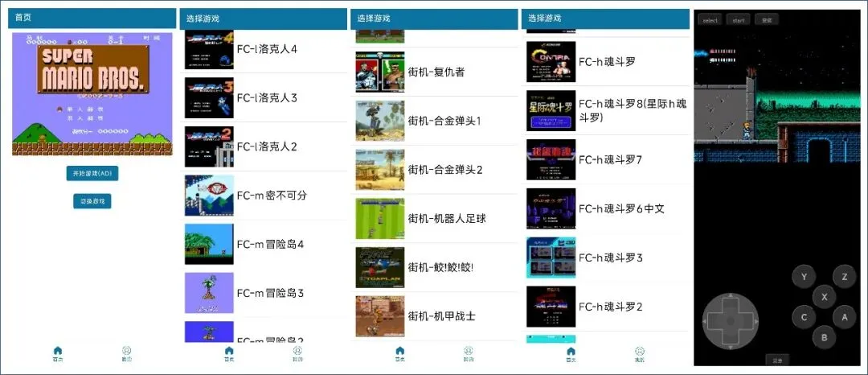Select the FC-h魂斗罗8(星际h魂斗罗) thumbnail
Viewport: 868px width, 375px height.
coord(551,111)
